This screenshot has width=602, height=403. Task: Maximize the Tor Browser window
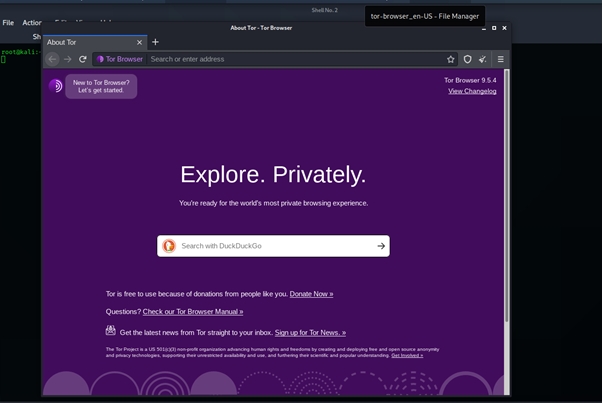click(494, 28)
